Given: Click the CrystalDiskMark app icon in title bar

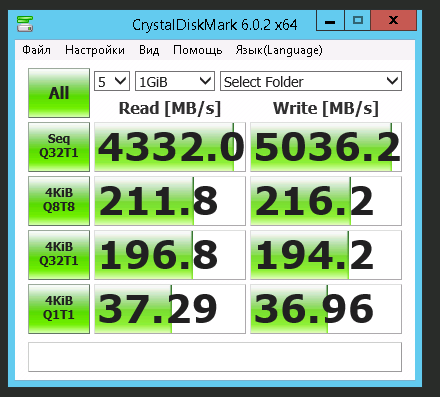Looking at the screenshot, I should [x=25, y=24].
